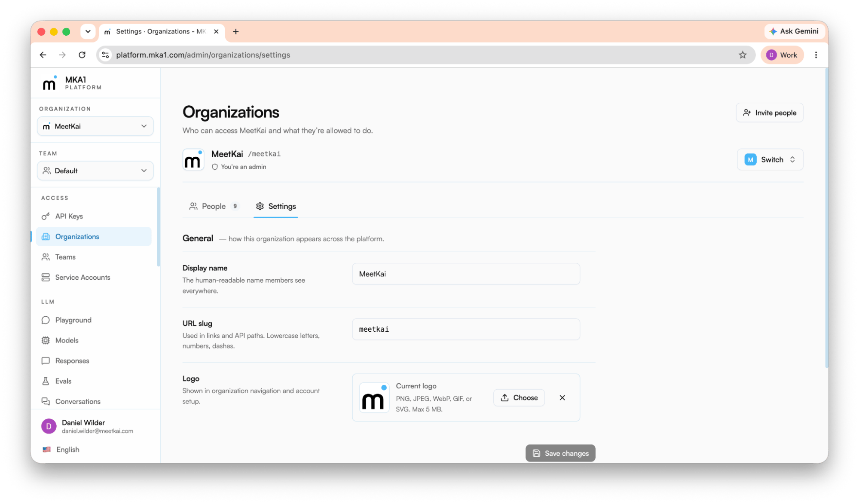The width and height of the screenshot is (859, 504).
Task: Open Daniel Wilder user profile avatar
Action: [49, 426]
